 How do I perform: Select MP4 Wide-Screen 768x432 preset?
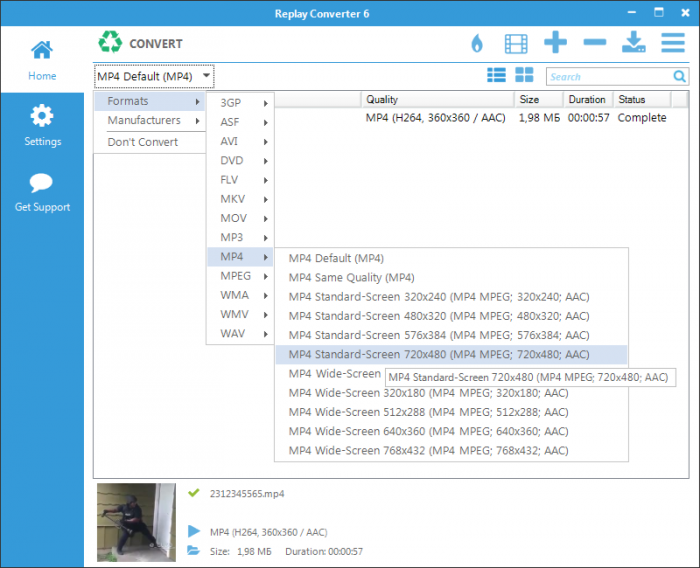pyautogui.click(x=428, y=451)
